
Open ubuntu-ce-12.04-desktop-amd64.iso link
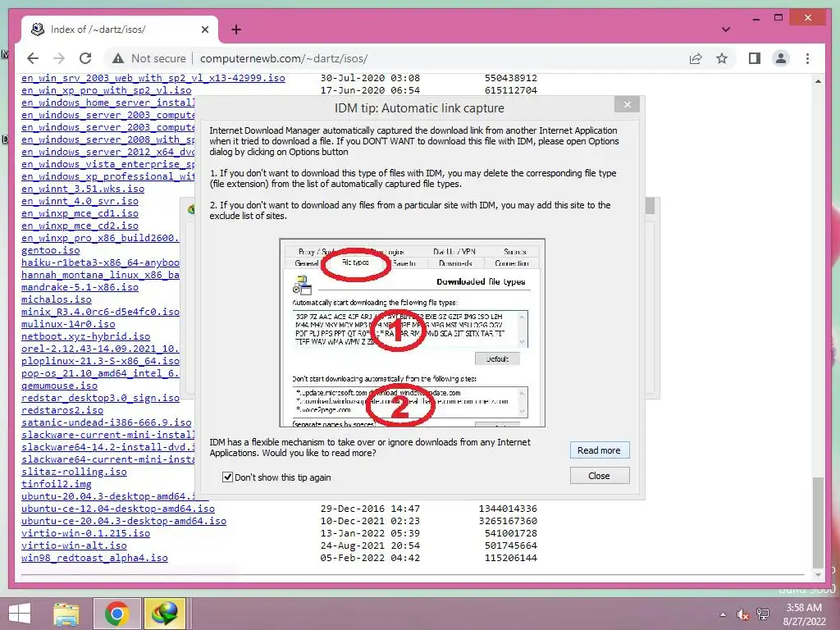click(x=118, y=509)
